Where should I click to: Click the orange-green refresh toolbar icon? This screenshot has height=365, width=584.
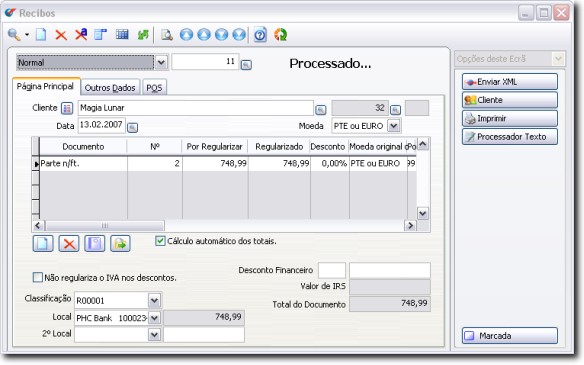[x=280, y=35]
